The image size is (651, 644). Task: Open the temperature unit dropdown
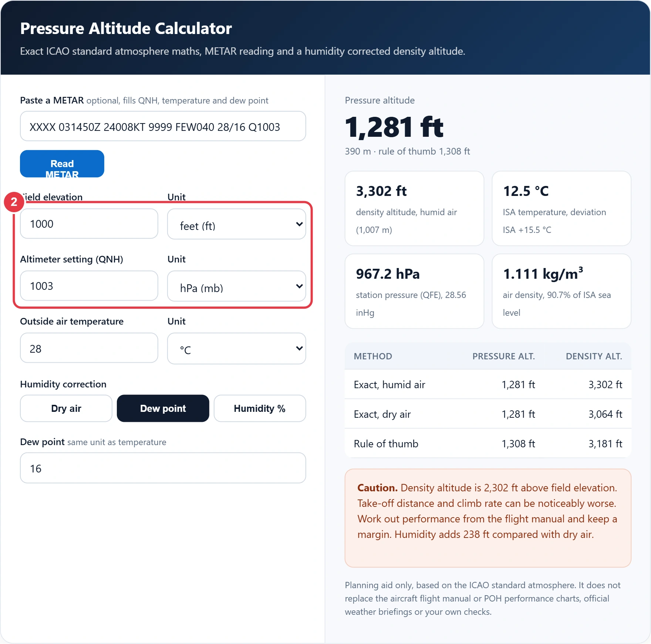(237, 349)
